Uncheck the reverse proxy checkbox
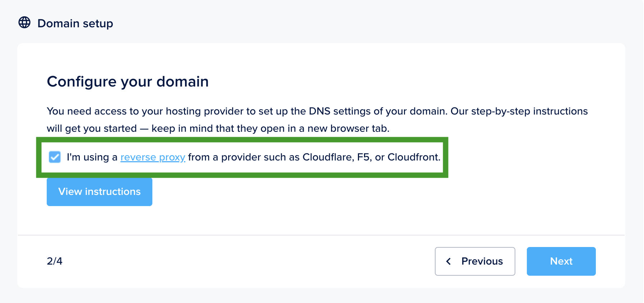This screenshot has width=644, height=303. click(55, 157)
